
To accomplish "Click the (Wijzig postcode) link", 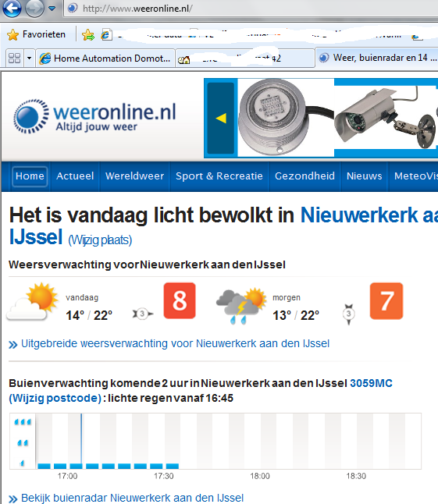I will click(55, 398).
